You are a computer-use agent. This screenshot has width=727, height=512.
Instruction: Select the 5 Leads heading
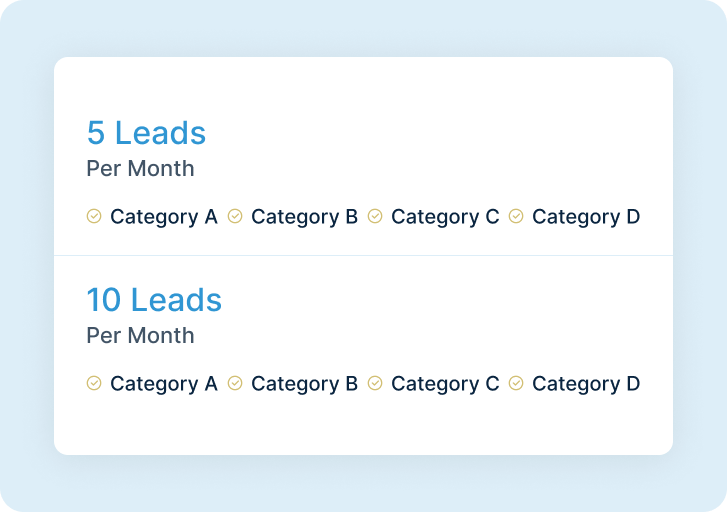click(x=147, y=133)
